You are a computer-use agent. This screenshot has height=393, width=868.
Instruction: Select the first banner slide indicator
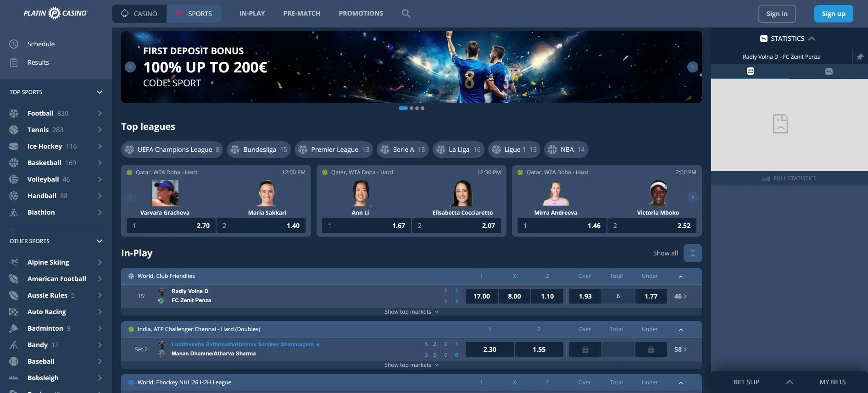(x=403, y=108)
